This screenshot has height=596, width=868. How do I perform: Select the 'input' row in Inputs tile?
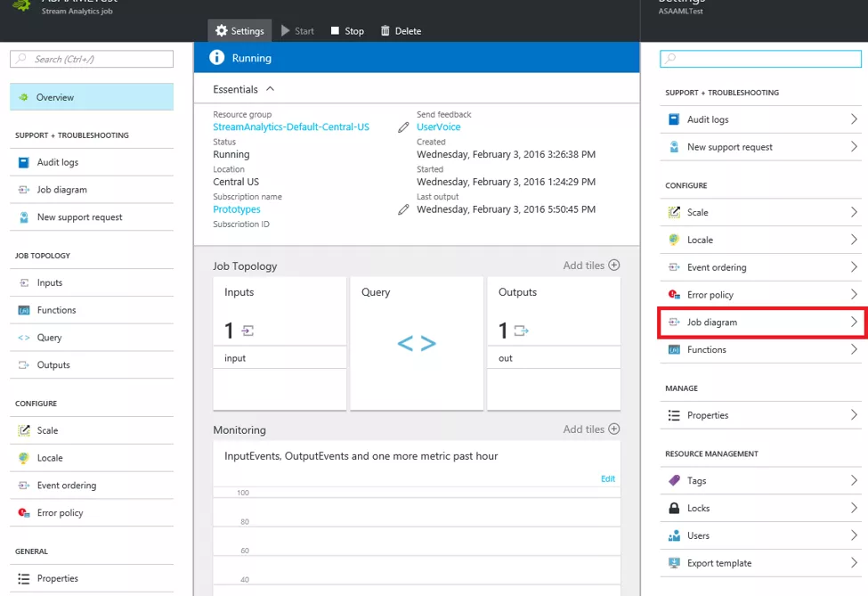point(280,358)
